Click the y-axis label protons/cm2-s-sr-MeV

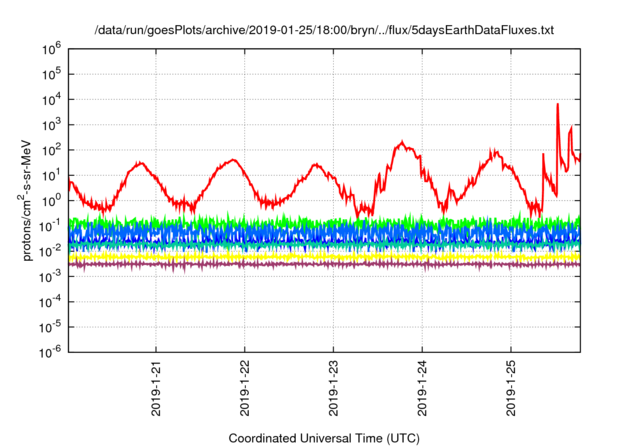tap(25, 200)
